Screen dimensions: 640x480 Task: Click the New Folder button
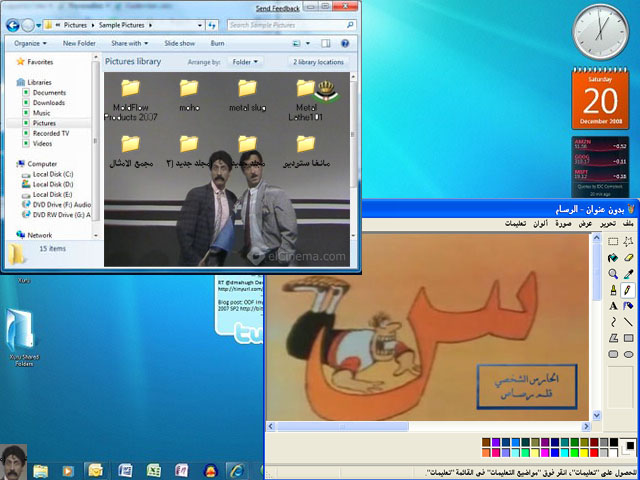pos(79,43)
